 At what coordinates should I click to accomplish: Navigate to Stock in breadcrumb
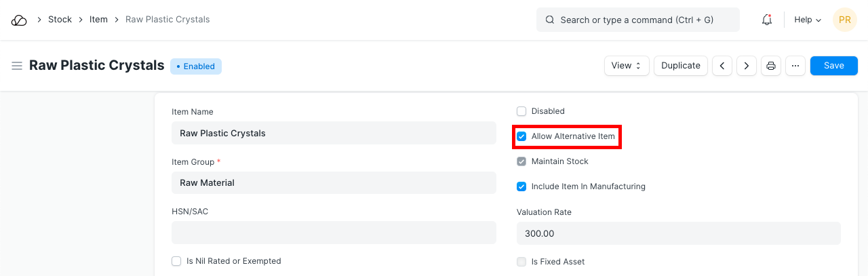point(60,20)
